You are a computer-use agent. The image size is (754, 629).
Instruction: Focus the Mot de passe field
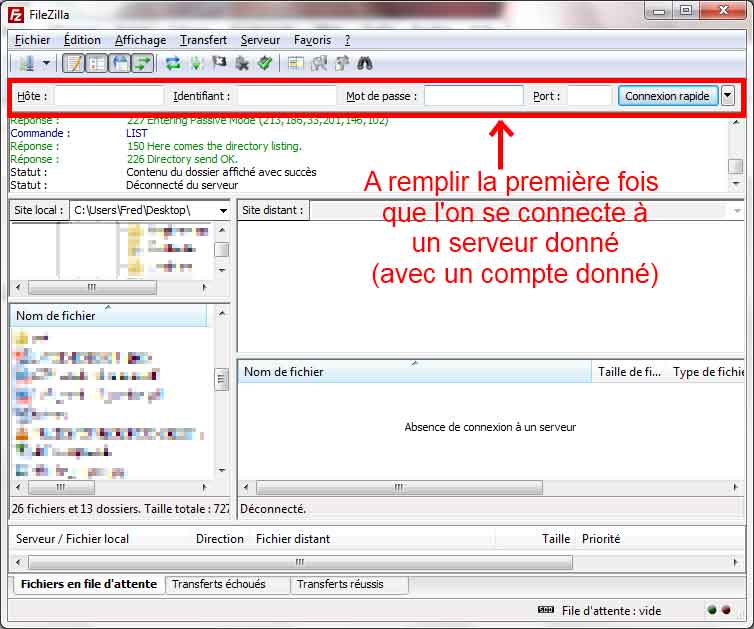coord(474,96)
